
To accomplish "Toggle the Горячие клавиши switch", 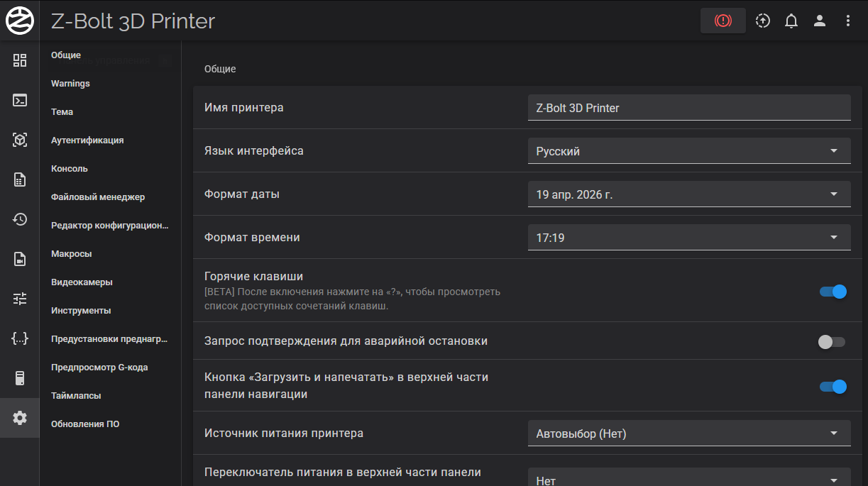I will (833, 292).
